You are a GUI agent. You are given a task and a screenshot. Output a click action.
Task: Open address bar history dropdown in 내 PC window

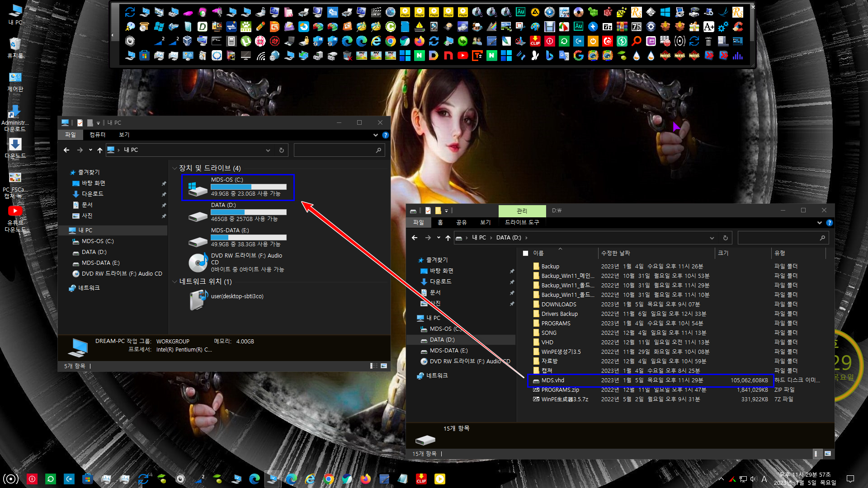[x=268, y=150]
